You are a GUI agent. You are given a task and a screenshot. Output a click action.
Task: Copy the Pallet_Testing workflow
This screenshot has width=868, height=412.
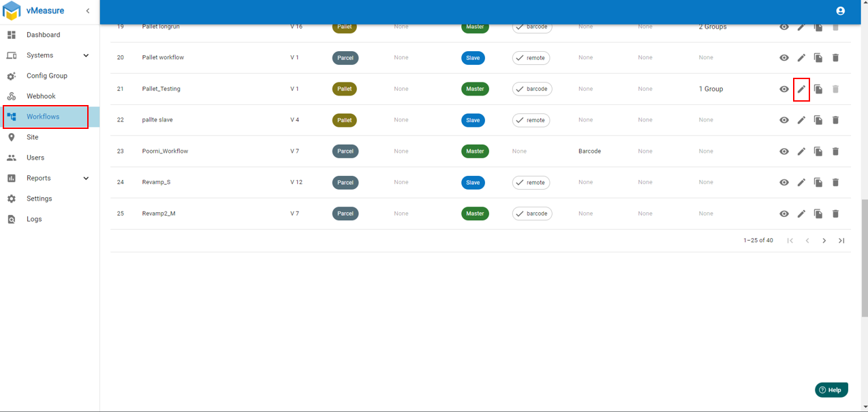pyautogui.click(x=818, y=89)
